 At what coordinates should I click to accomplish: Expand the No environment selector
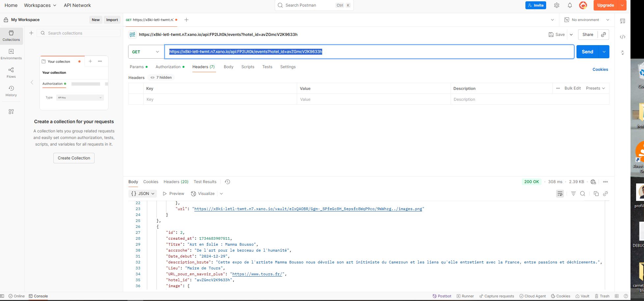(587, 20)
